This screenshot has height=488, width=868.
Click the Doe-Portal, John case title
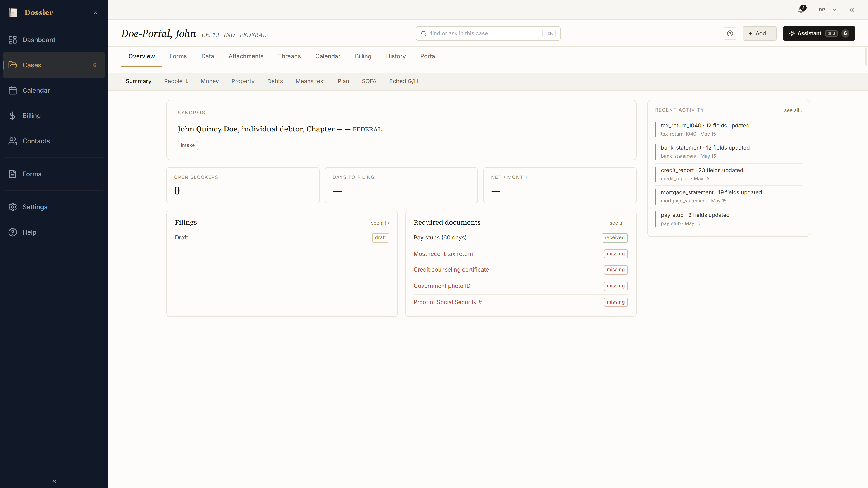coord(159,34)
